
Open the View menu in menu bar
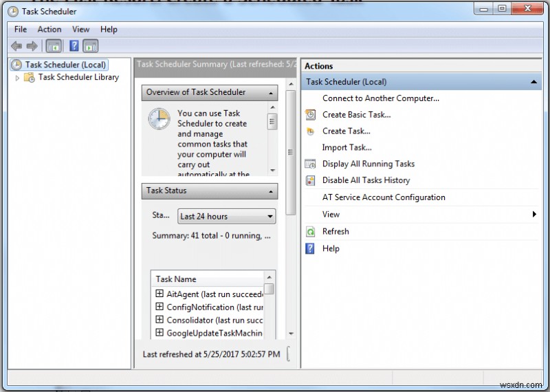pos(80,29)
